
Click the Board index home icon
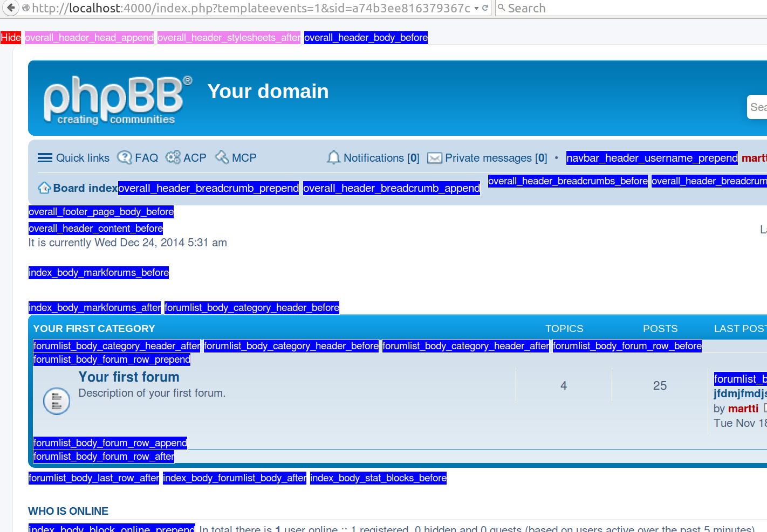(44, 188)
